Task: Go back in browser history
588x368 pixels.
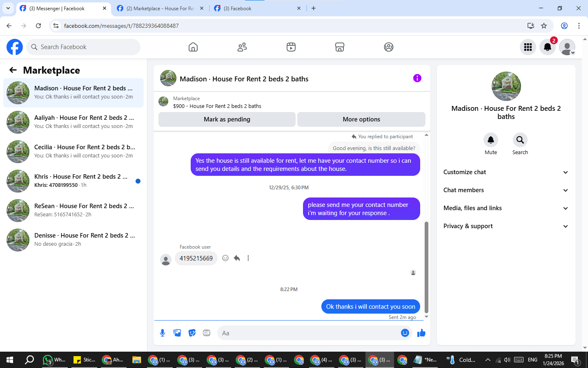Action: tap(9, 26)
